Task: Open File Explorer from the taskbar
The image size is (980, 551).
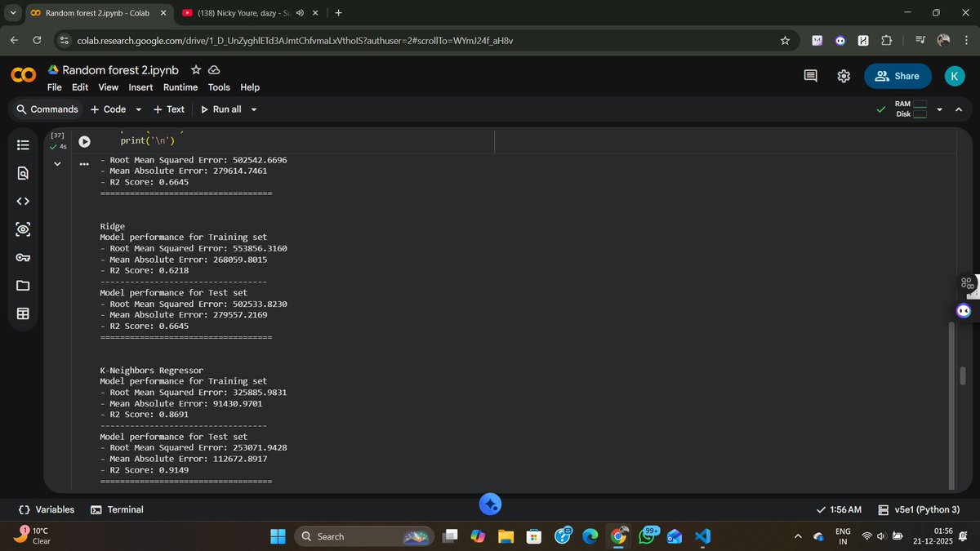Action: (x=506, y=536)
